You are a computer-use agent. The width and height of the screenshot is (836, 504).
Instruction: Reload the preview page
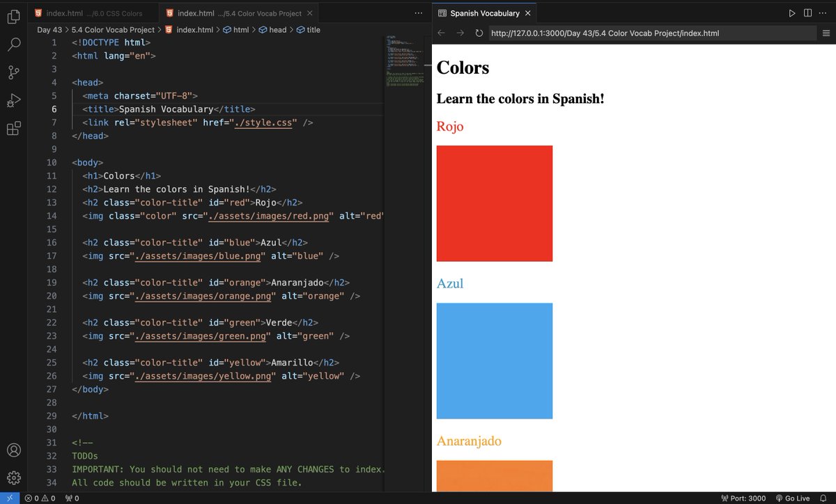pos(479,33)
